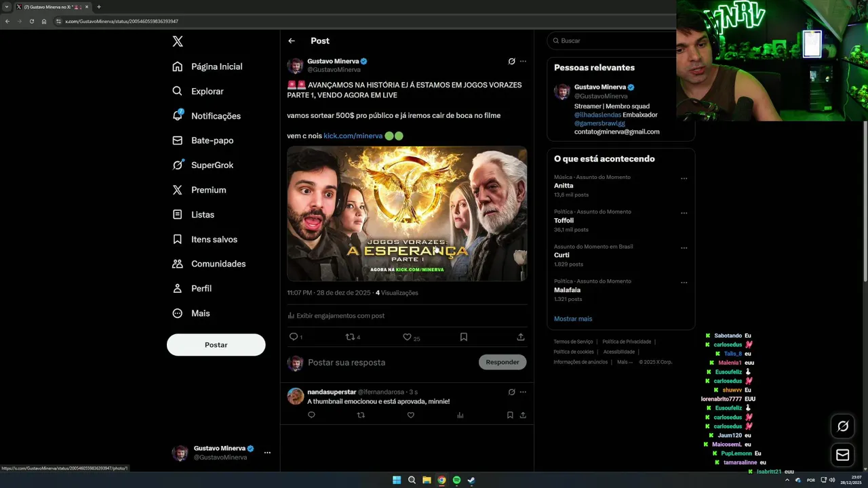Open the Premium page
The image size is (868, 488).
click(x=199, y=190)
